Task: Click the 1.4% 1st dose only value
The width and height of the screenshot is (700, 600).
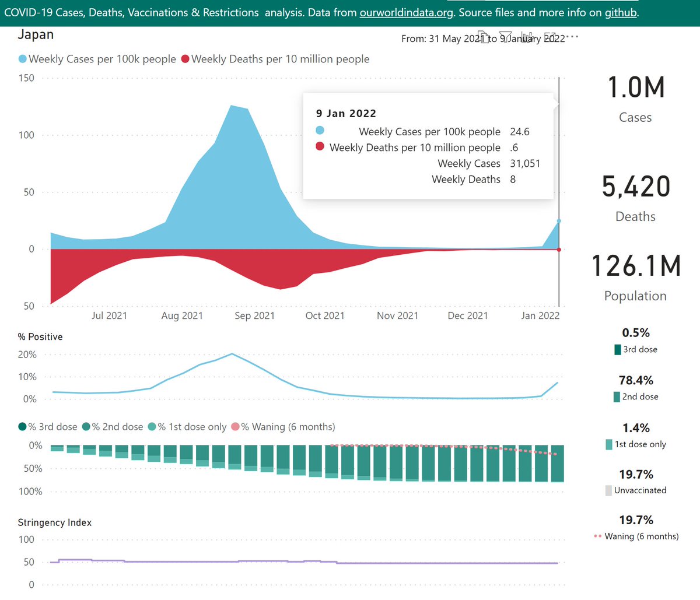Action: pyautogui.click(x=636, y=428)
